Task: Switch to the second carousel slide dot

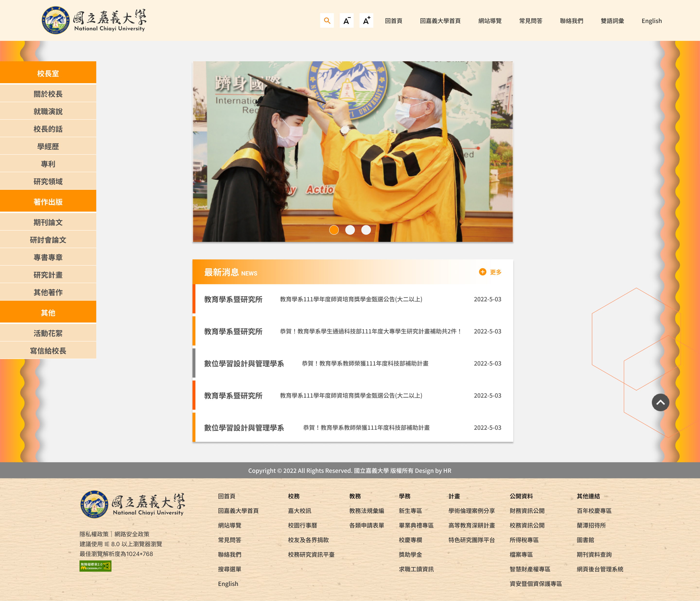Action: point(350,230)
